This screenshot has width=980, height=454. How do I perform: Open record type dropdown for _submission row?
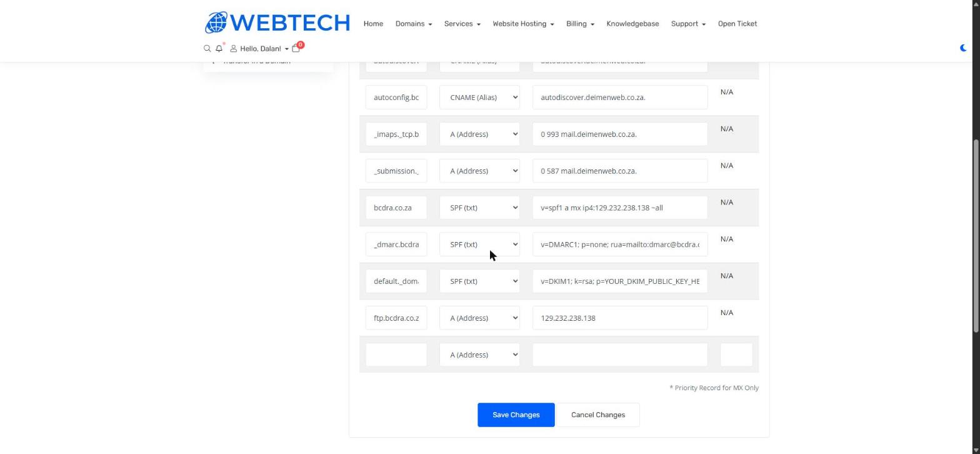tap(479, 171)
